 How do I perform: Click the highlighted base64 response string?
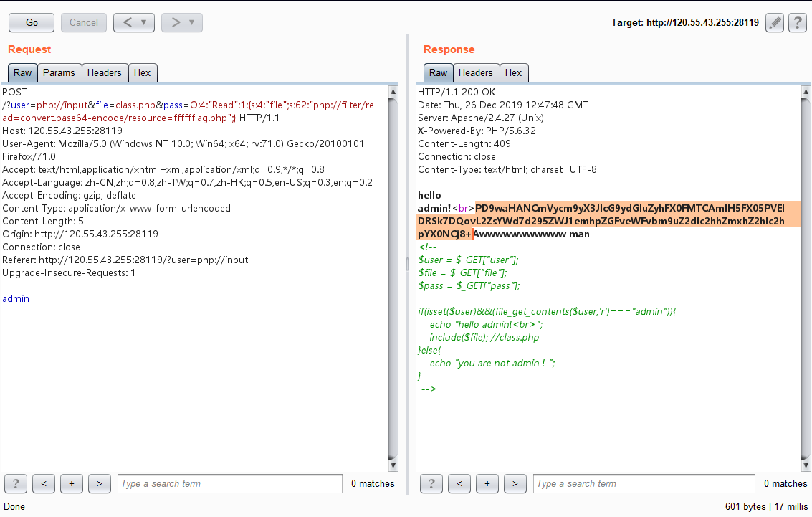pyautogui.click(x=608, y=221)
